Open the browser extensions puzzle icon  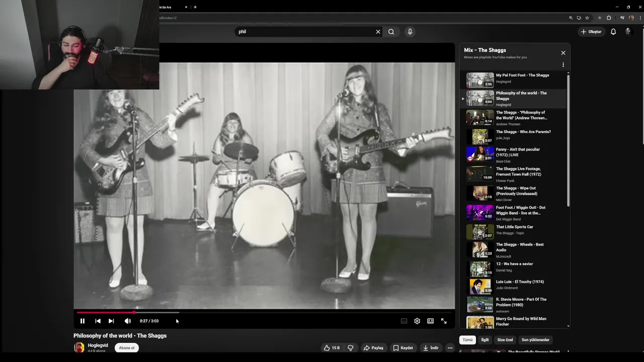click(x=609, y=18)
